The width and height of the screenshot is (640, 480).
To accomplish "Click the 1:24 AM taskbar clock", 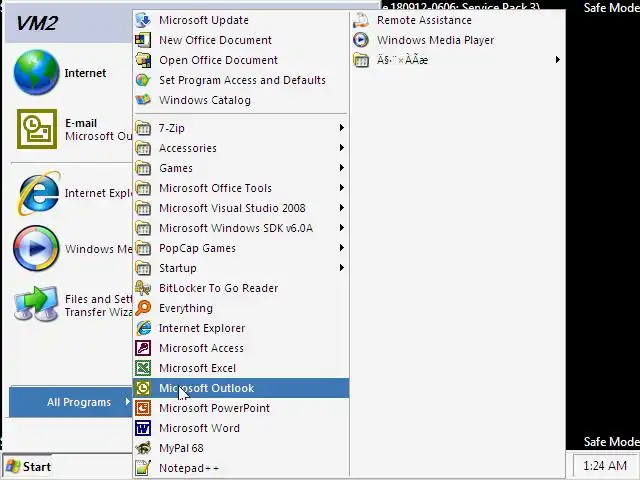I will tap(605, 466).
